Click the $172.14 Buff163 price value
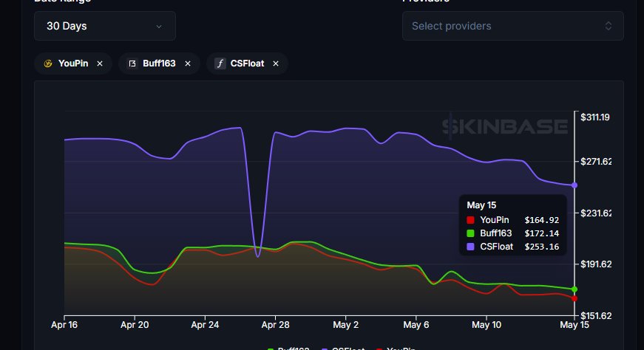 (x=542, y=233)
